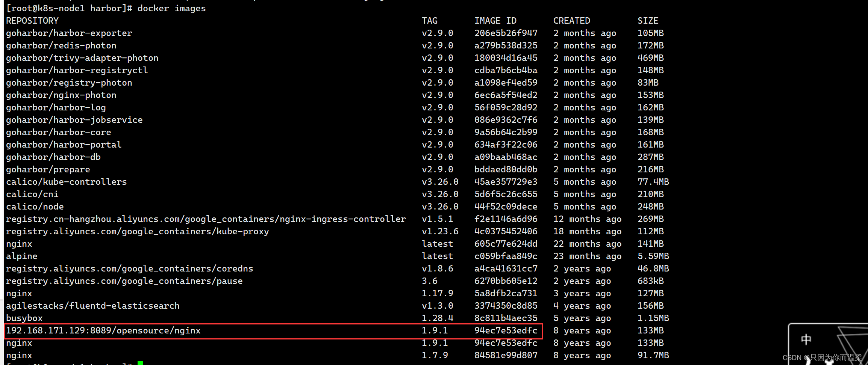Click image ID 206e5b26f947
868x365 pixels.
(506, 33)
